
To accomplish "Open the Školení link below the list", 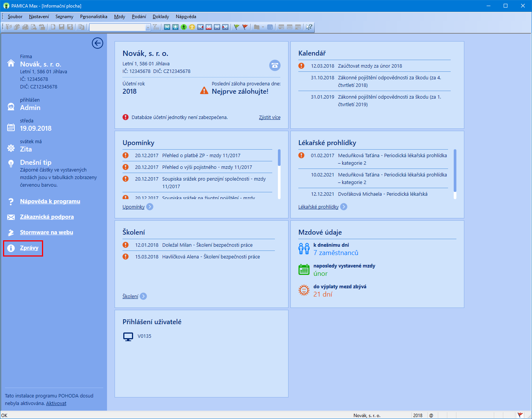I will [130, 296].
